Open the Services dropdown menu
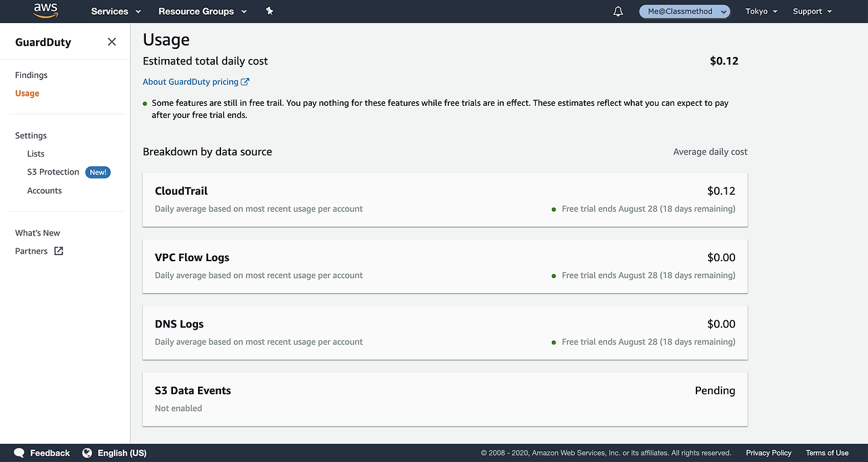Image resolution: width=868 pixels, height=462 pixels. (116, 12)
